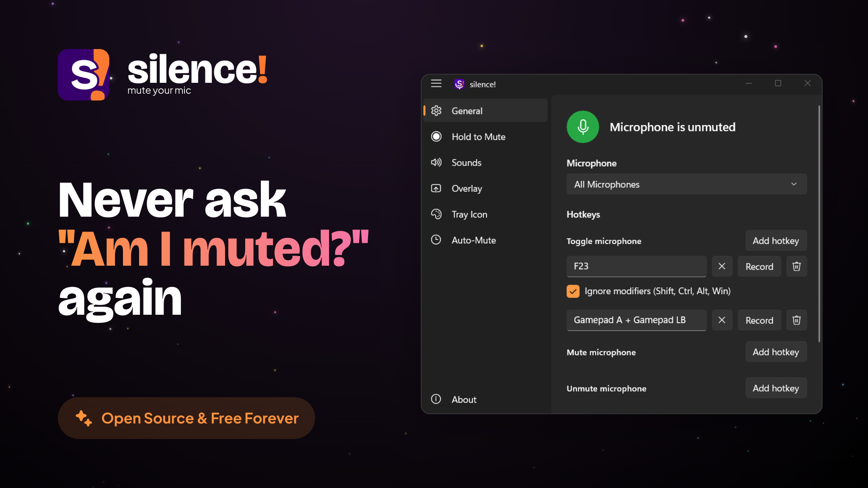868x488 pixels.
Task: Click the Hold to Mute circle icon
Action: (x=436, y=137)
